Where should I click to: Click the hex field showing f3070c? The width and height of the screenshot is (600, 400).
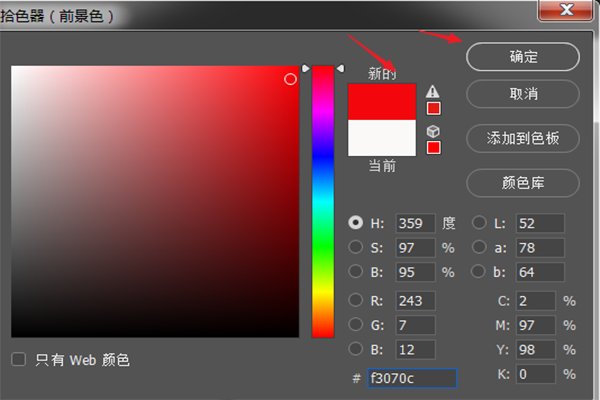412,378
